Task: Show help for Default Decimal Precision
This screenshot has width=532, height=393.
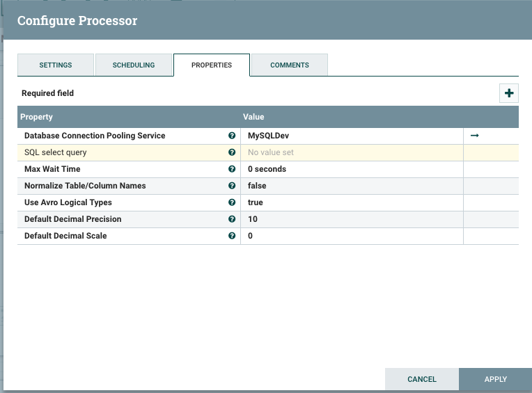Action: (232, 219)
